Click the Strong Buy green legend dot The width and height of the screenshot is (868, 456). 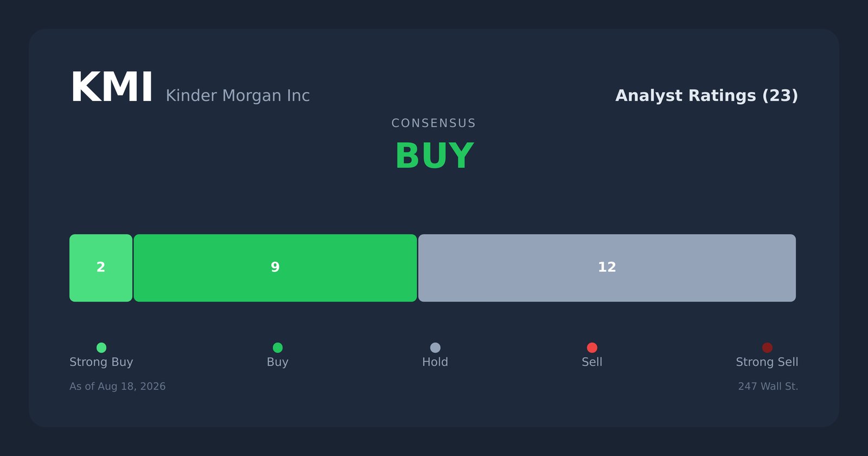[x=101, y=347]
